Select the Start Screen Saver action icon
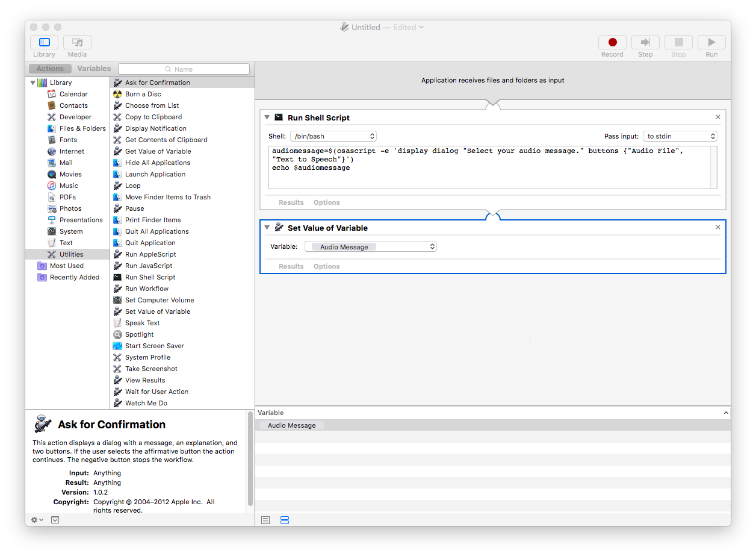Screen dimensions: 756x556 pos(117,346)
